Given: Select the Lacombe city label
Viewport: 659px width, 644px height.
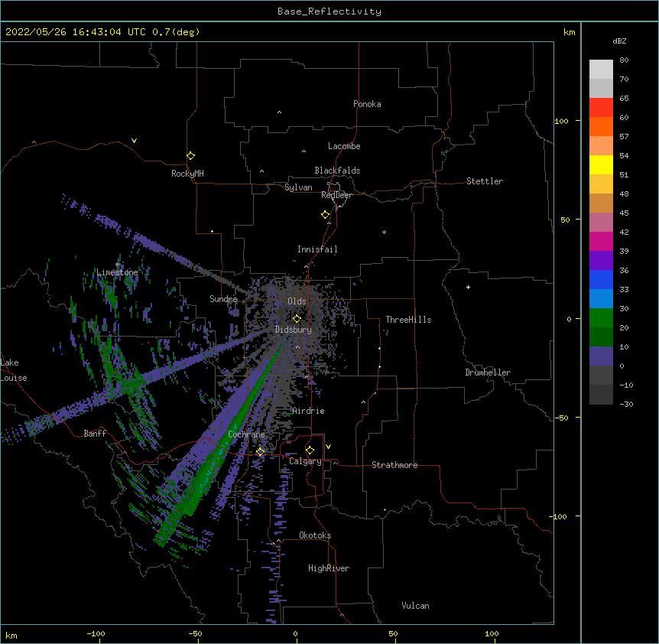Looking at the screenshot, I should (x=344, y=146).
